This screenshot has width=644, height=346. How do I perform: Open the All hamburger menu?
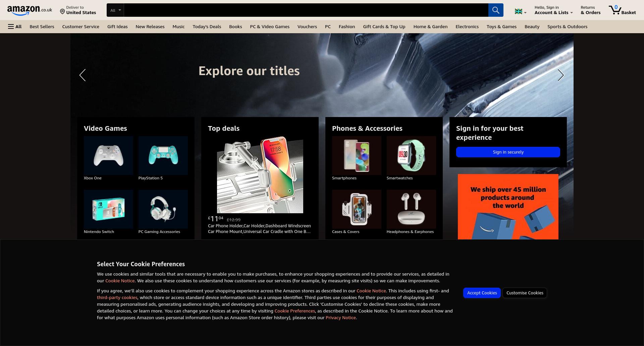[15, 26]
